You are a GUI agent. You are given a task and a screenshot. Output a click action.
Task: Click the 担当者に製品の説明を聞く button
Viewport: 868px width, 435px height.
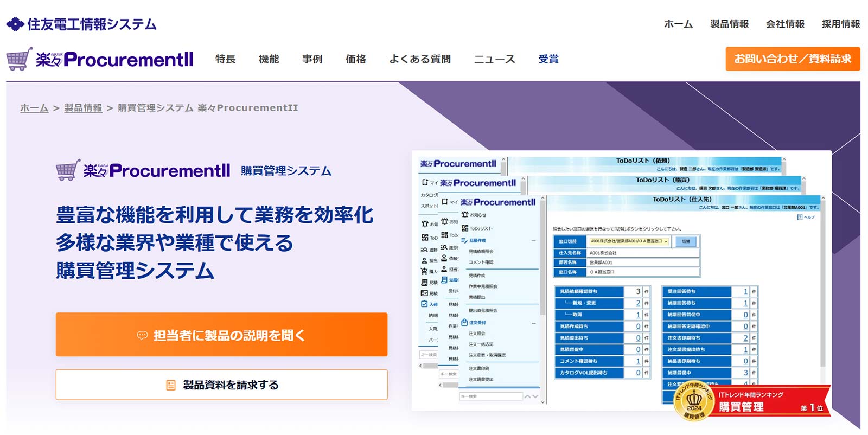click(221, 335)
